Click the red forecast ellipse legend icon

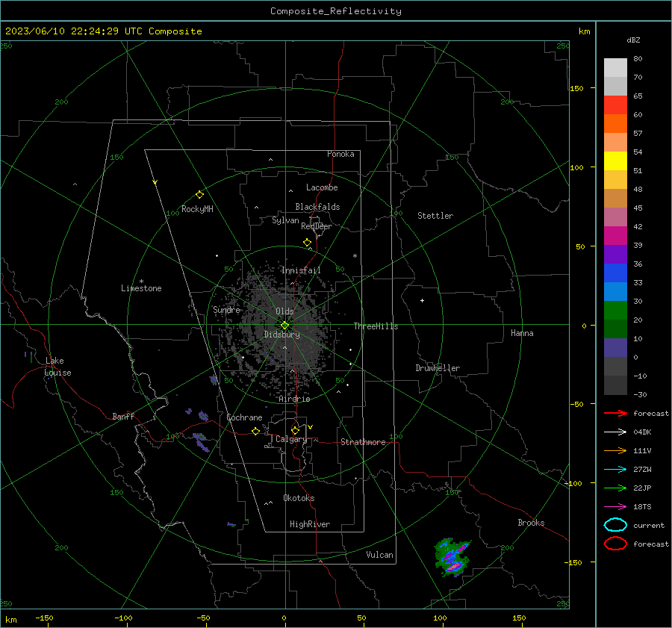click(615, 544)
